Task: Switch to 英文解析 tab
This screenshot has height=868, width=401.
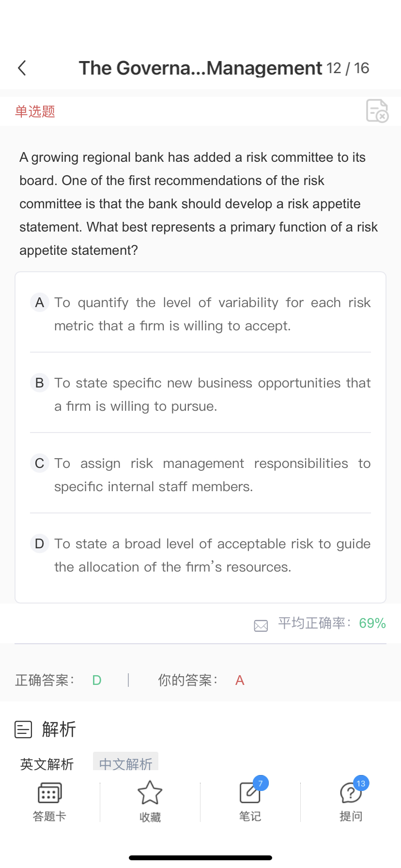Action: pyautogui.click(x=47, y=764)
